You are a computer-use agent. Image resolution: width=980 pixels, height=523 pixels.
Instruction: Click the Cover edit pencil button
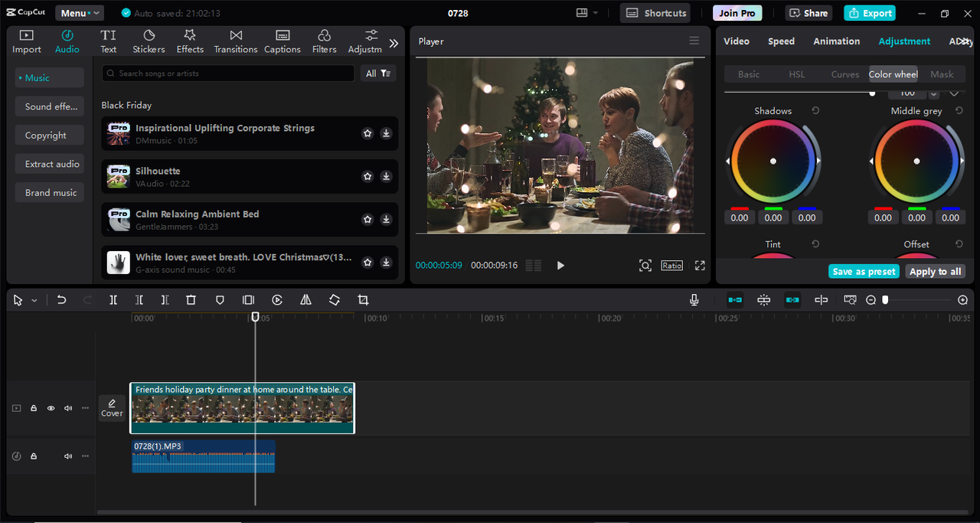click(112, 408)
